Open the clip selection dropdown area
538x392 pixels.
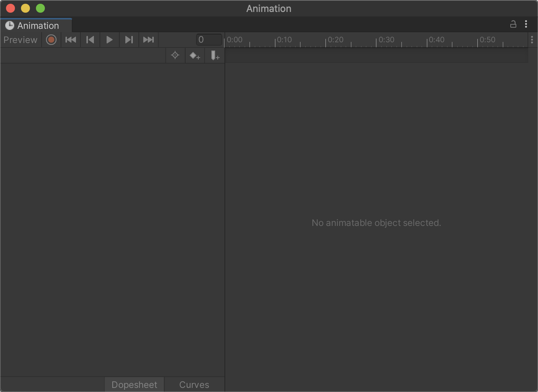pyautogui.click(x=82, y=55)
